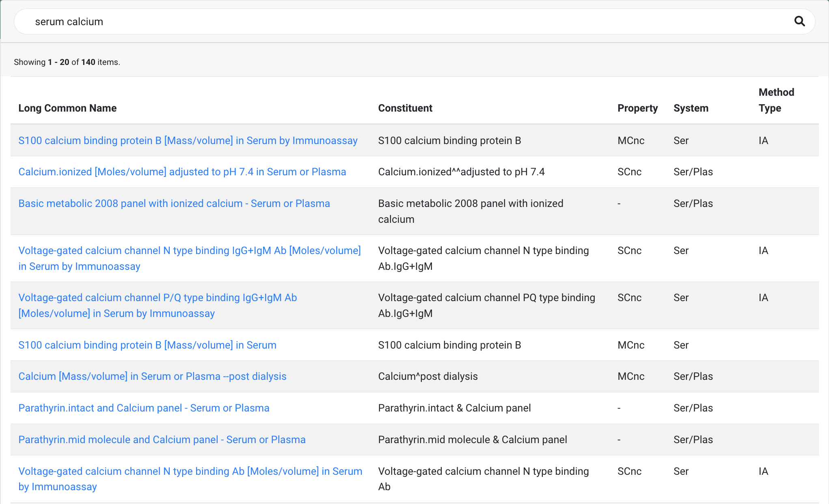This screenshot has width=829, height=504.
Task: Click the IA method type on first result
Action: [x=763, y=140]
